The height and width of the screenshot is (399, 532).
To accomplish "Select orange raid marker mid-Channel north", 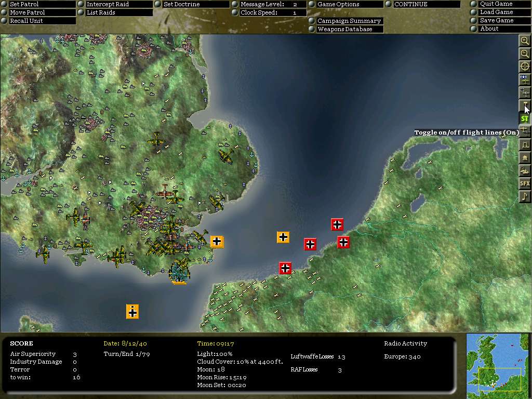I will pos(283,237).
